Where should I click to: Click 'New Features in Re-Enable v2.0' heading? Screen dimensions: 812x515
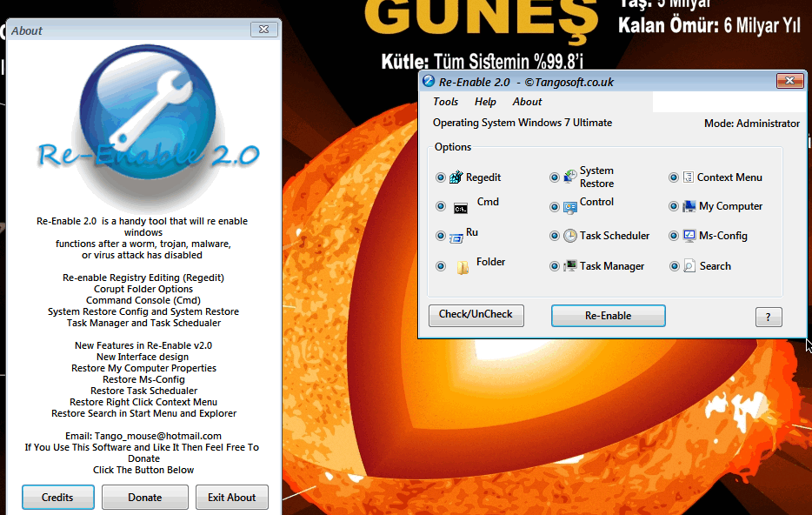pyautogui.click(x=143, y=345)
